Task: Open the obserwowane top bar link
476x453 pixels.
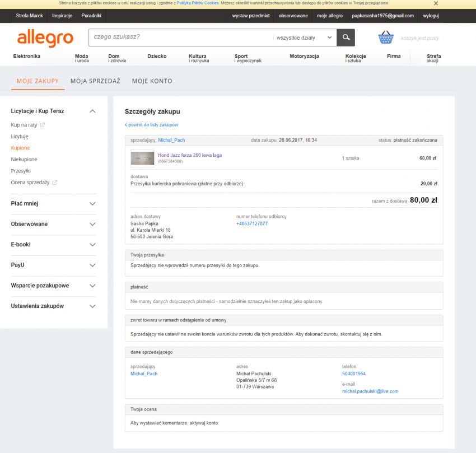Action: pos(293,16)
